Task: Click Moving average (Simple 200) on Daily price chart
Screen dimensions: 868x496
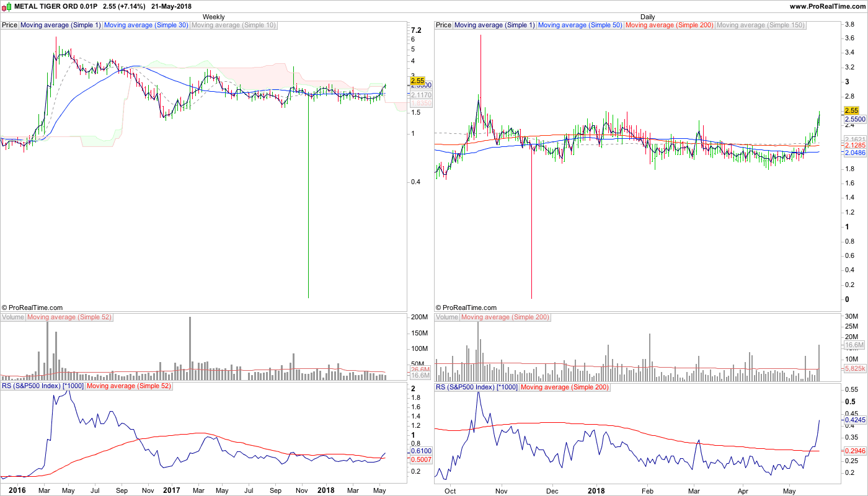Action: tap(670, 25)
